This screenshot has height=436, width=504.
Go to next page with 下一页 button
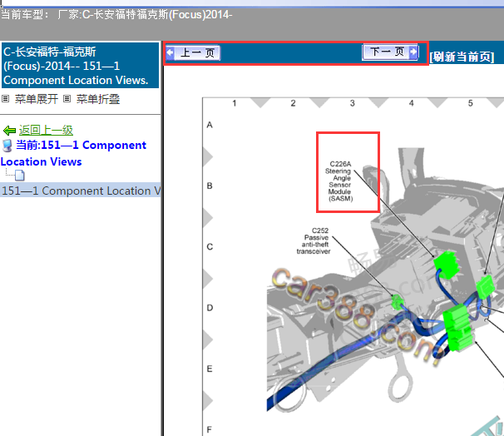(x=391, y=52)
